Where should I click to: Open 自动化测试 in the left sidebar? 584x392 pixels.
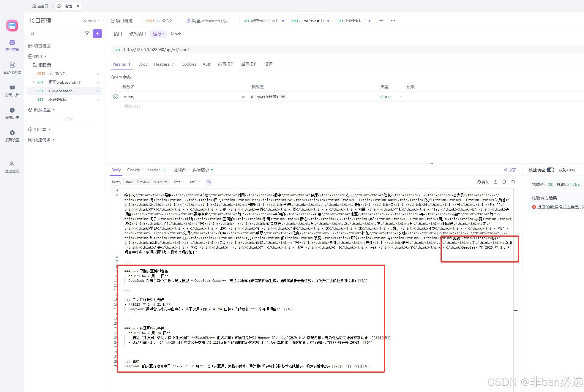coord(12,68)
